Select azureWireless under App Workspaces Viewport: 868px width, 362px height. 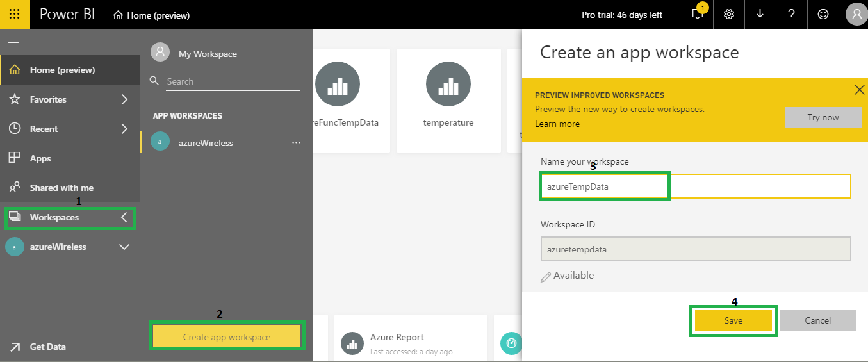(206, 143)
